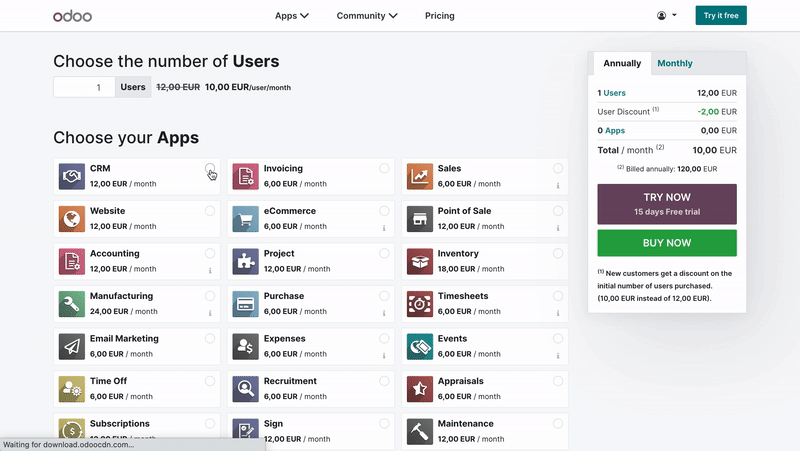
Task: Click the info icon on Sales card
Action: point(558,186)
